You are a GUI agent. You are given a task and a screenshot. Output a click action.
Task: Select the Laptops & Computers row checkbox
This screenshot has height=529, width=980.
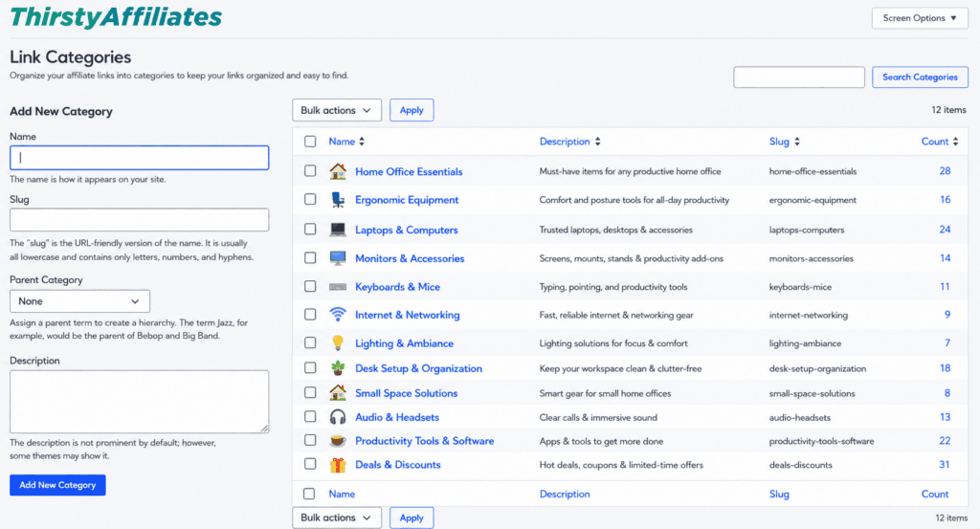point(310,229)
